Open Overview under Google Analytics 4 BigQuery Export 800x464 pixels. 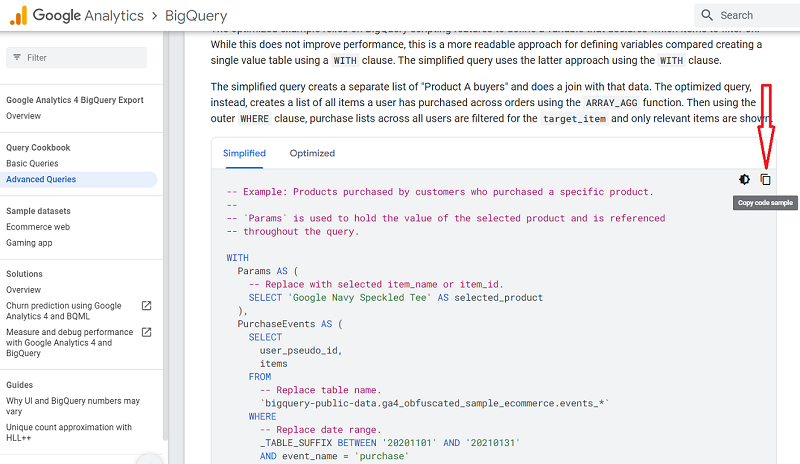click(23, 116)
